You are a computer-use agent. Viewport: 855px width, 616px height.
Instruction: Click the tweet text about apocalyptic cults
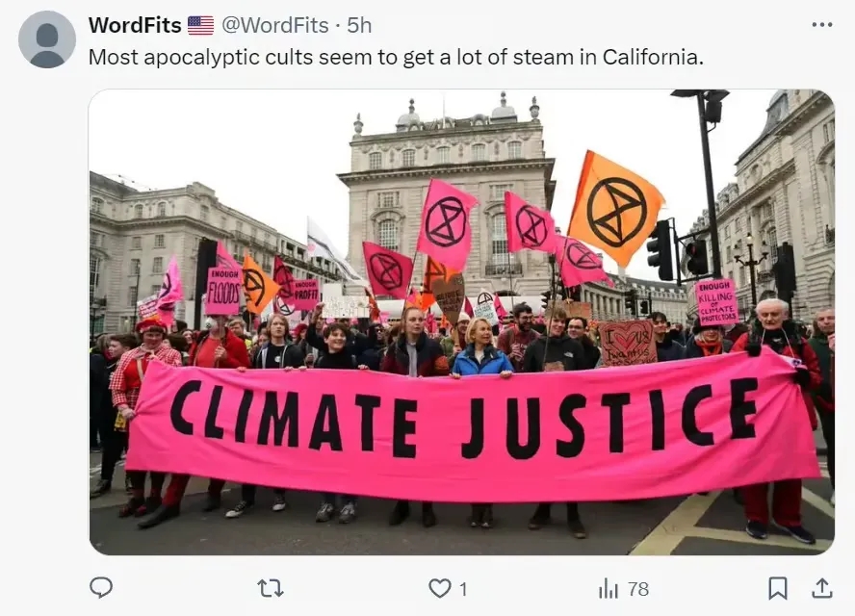pyautogui.click(x=396, y=57)
